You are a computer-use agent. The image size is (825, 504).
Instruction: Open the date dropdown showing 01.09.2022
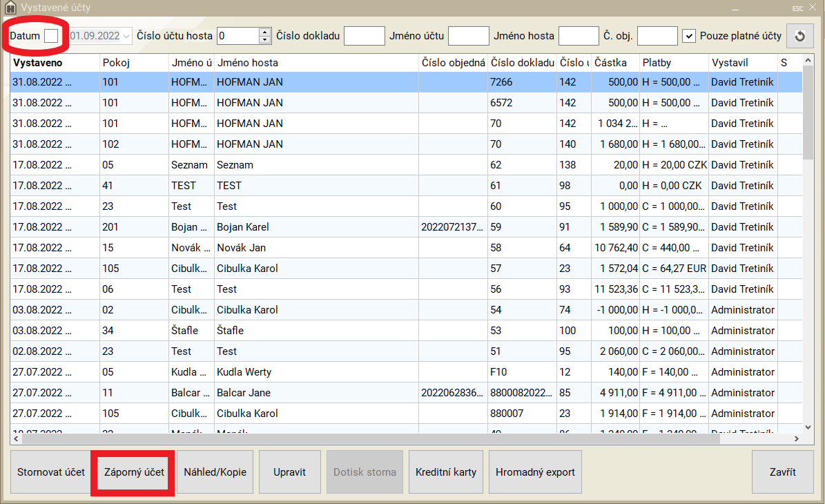125,36
